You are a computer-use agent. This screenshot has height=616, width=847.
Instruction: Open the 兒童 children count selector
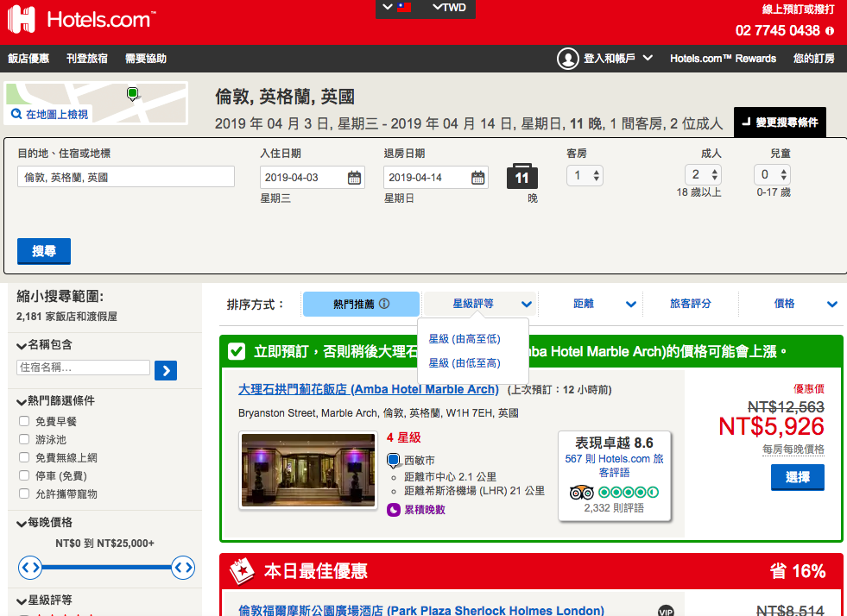click(773, 175)
